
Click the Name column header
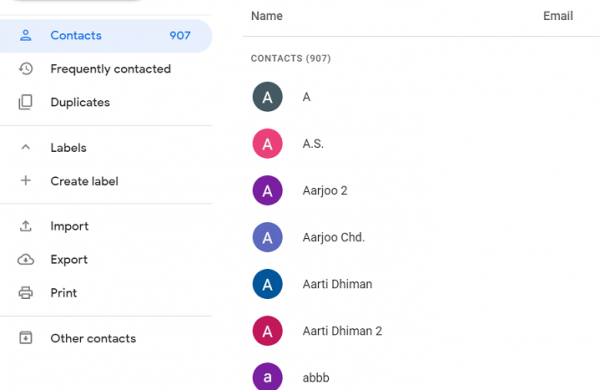coord(267,16)
